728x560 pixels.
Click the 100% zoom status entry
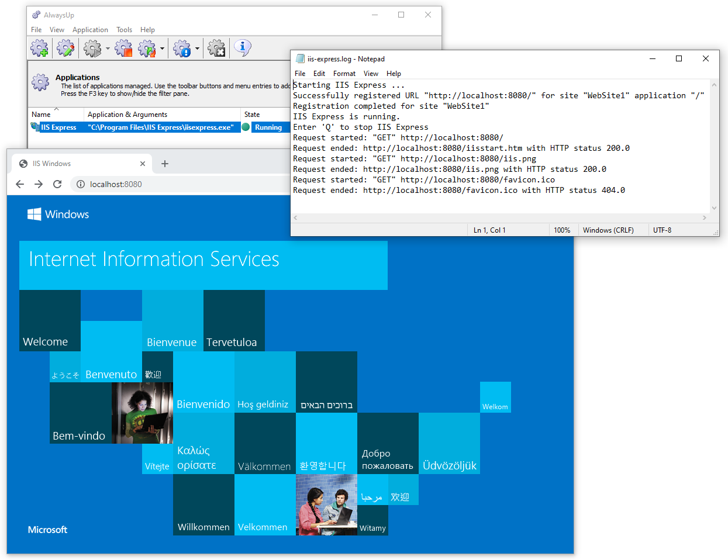click(562, 230)
